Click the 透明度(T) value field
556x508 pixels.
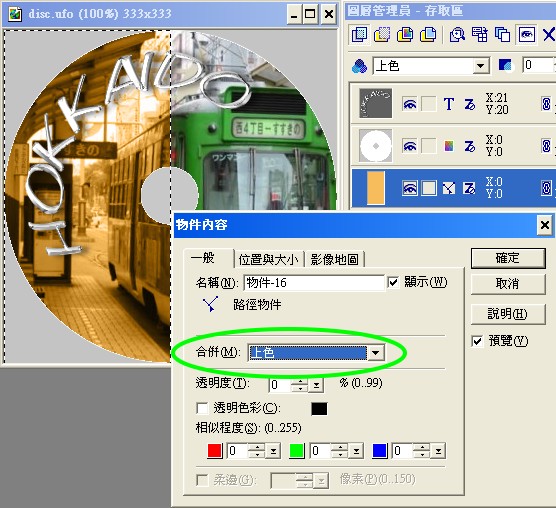point(280,385)
